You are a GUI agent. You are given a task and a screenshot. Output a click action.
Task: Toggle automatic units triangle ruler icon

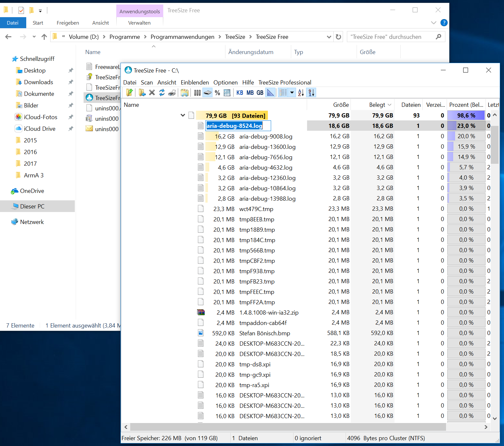tap(270, 93)
